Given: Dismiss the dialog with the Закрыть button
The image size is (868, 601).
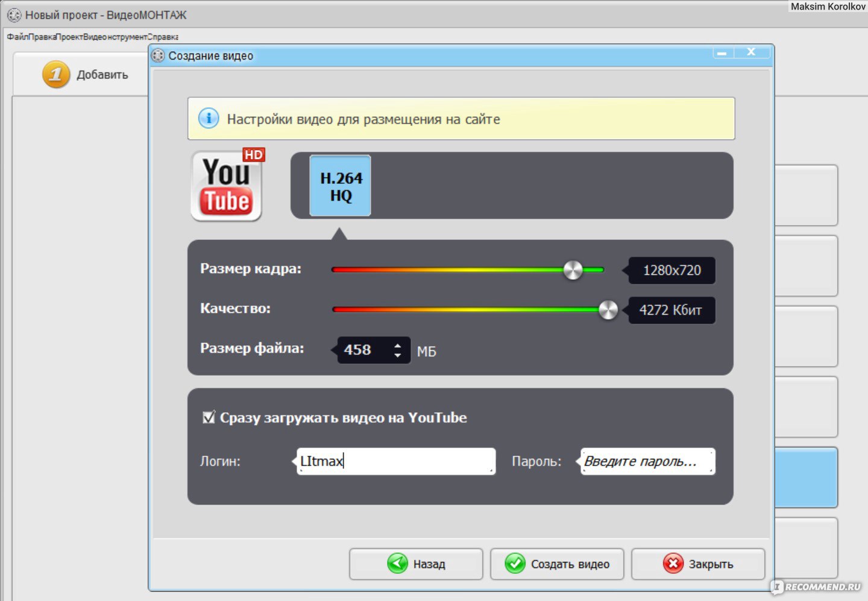Looking at the screenshot, I should click(698, 564).
